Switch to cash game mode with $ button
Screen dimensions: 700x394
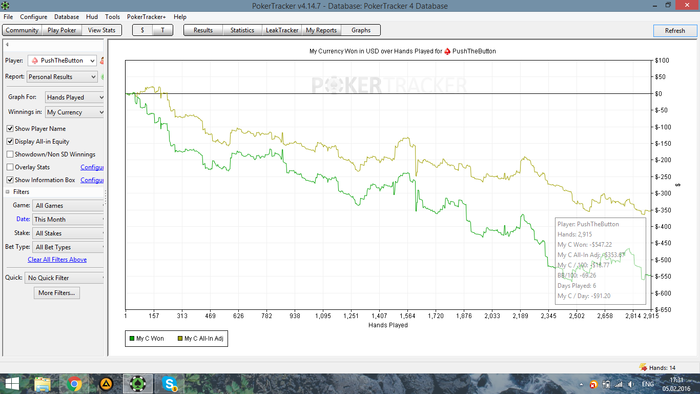tap(142, 30)
